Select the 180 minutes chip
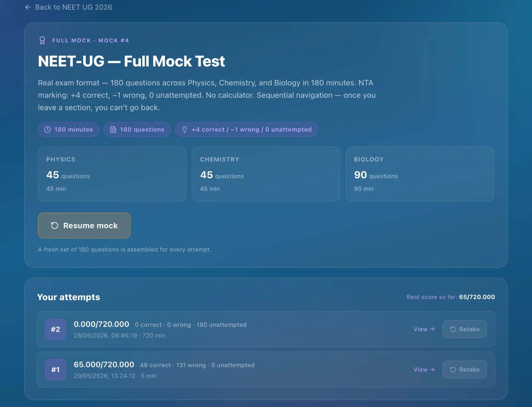Viewport: 532px width, 407px height. [68, 130]
